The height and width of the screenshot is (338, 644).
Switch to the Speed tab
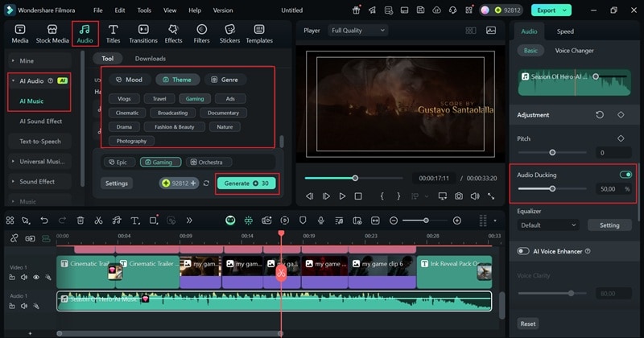[565, 31]
